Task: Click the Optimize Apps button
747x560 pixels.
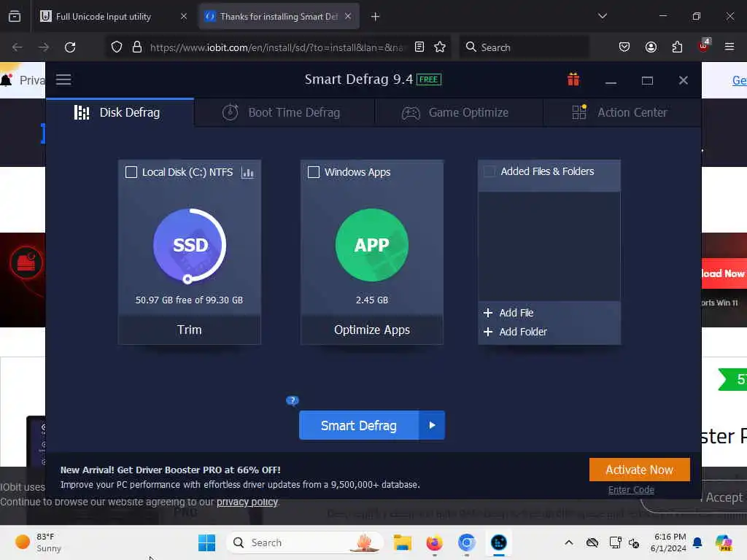Action: pos(371,330)
